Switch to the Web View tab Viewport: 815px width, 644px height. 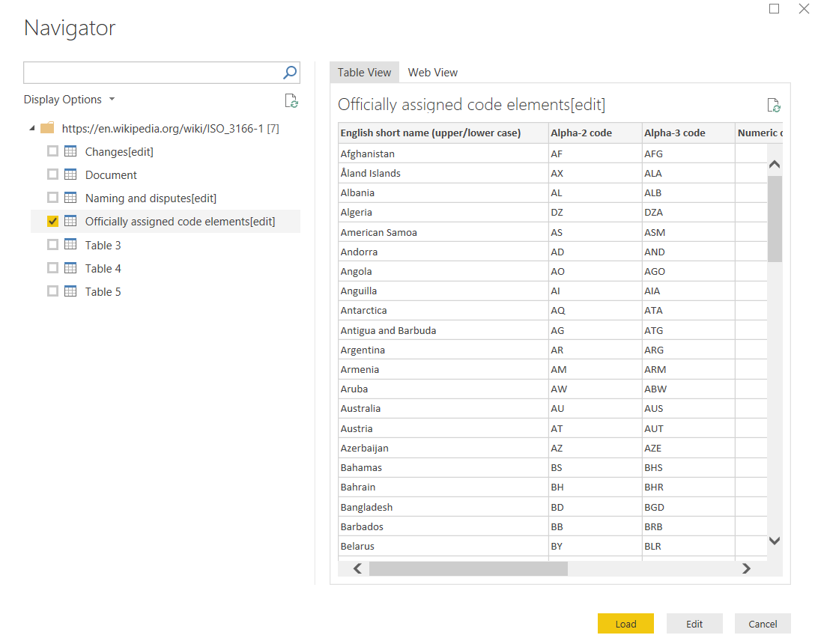(x=432, y=73)
